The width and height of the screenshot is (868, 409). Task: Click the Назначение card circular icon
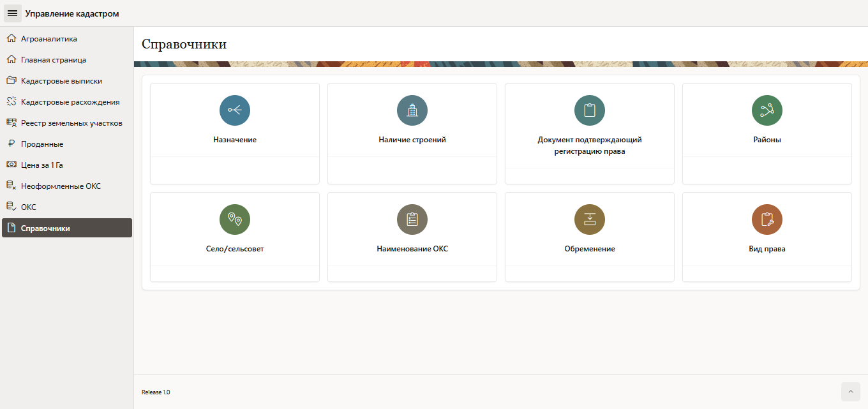(235, 110)
